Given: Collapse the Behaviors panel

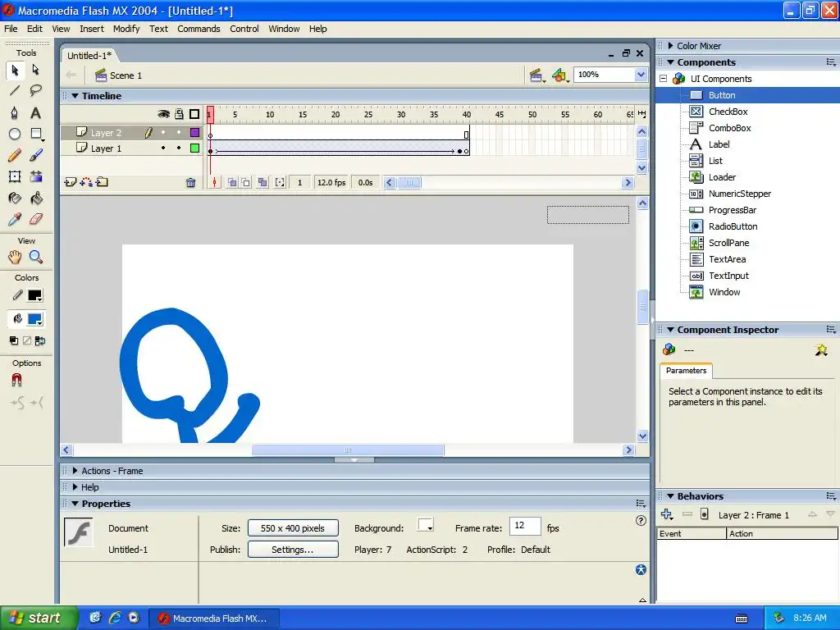Looking at the screenshot, I should click(x=671, y=496).
